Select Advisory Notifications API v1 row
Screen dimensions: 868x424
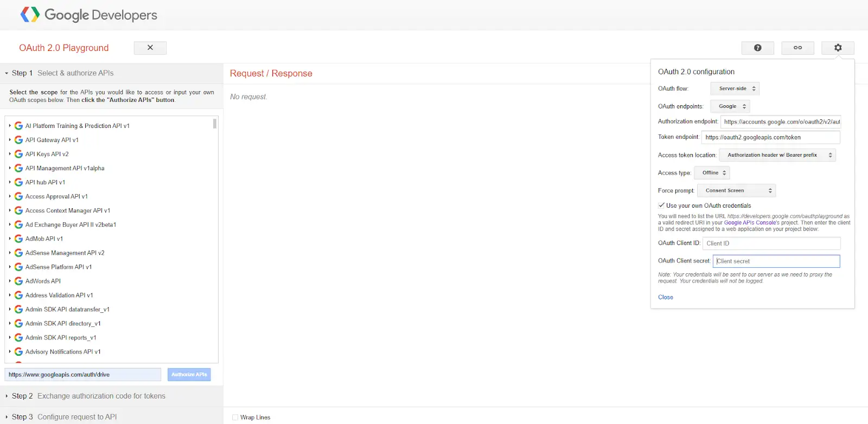pyautogui.click(x=110, y=351)
